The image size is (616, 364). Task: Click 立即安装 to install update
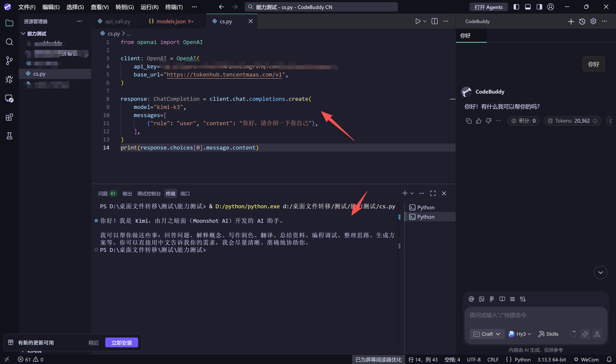pos(121,342)
